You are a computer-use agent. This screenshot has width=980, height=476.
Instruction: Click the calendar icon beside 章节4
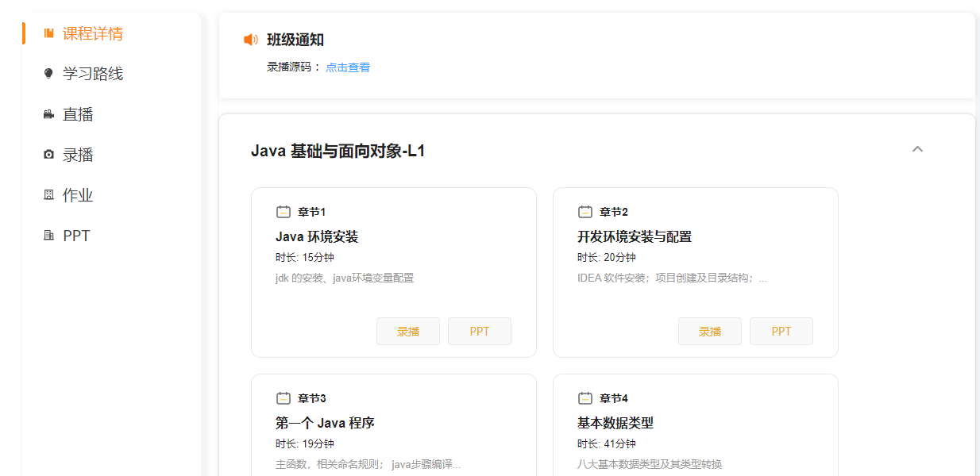[585, 398]
